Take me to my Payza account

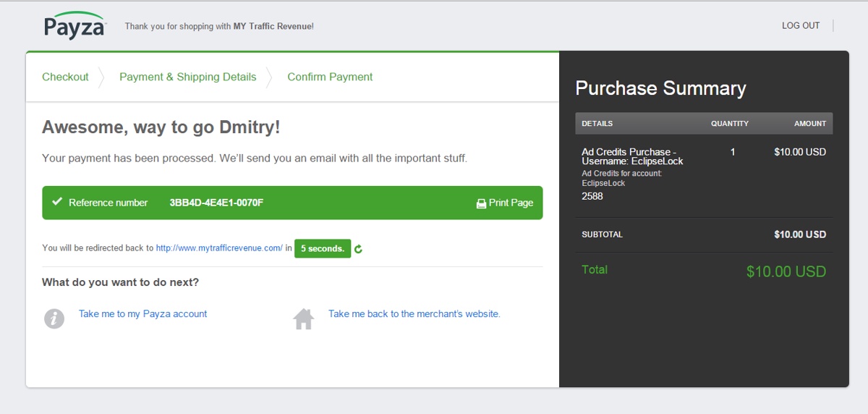point(143,313)
